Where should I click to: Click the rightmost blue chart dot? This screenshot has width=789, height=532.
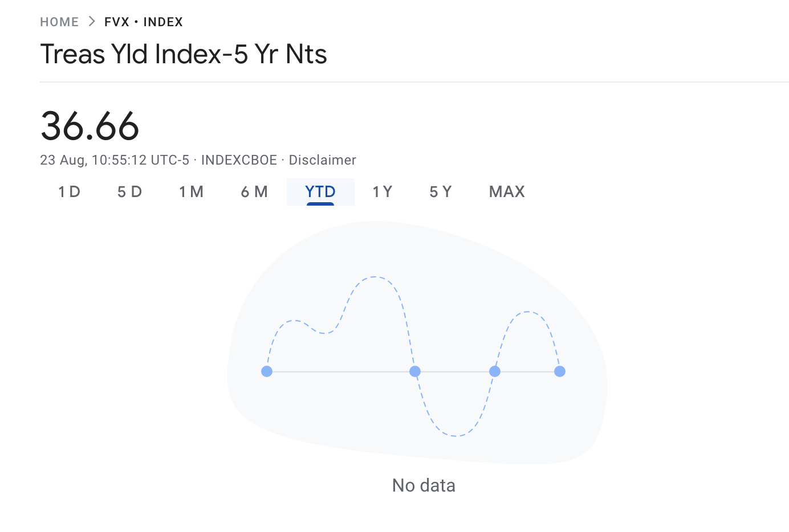(x=560, y=371)
